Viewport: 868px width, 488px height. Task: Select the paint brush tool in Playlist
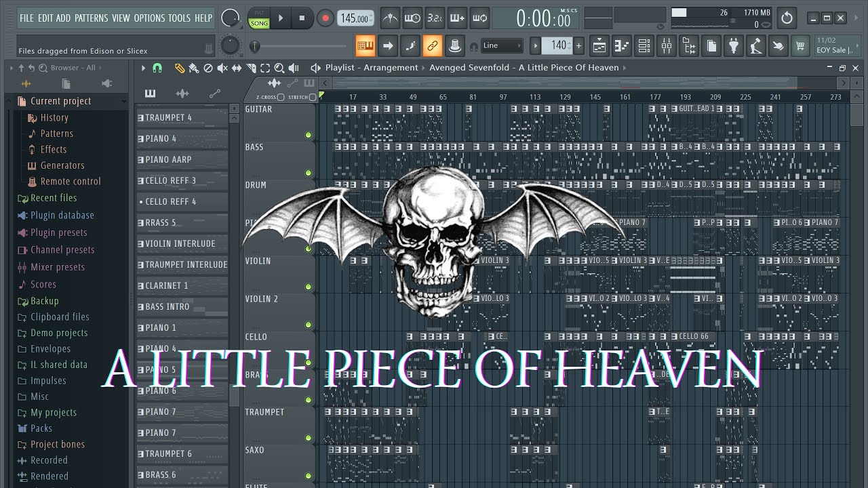[x=194, y=68]
